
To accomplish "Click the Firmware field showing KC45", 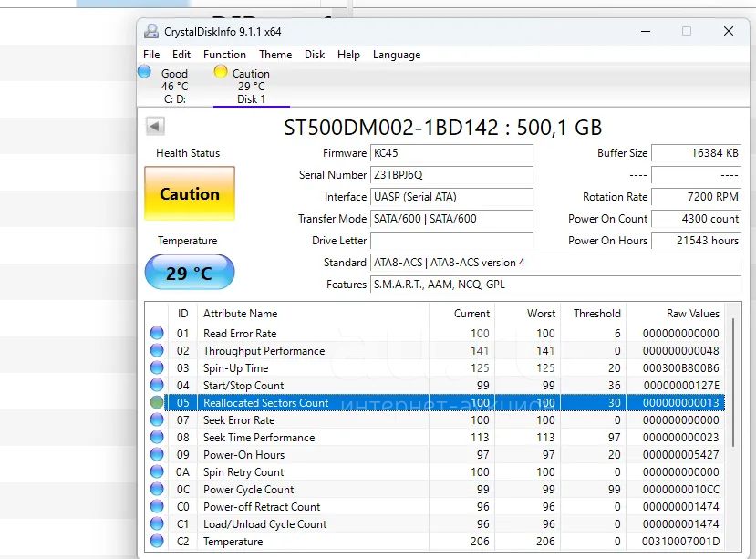I will 451,153.
